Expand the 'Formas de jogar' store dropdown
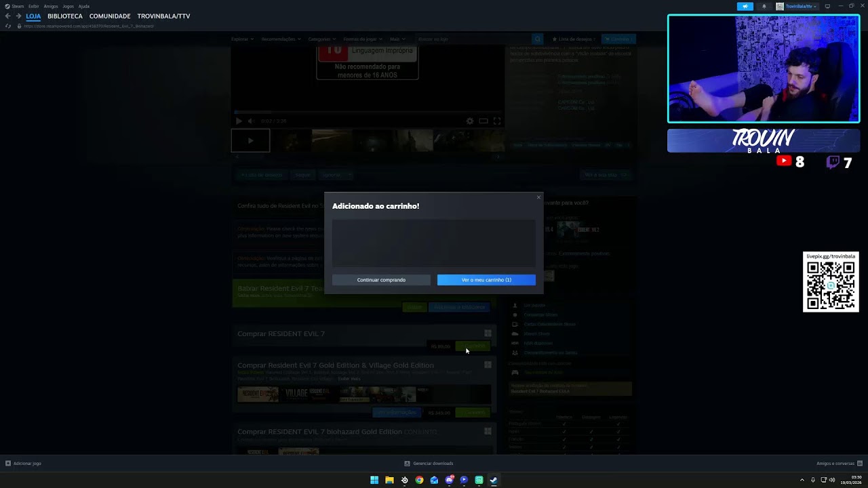Image resolution: width=868 pixels, height=488 pixels. (363, 39)
